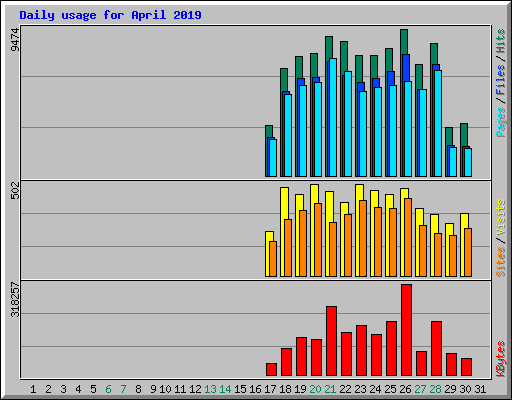Select the cyan Pages bar for day 24

pyautogui.click(x=378, y=132)
